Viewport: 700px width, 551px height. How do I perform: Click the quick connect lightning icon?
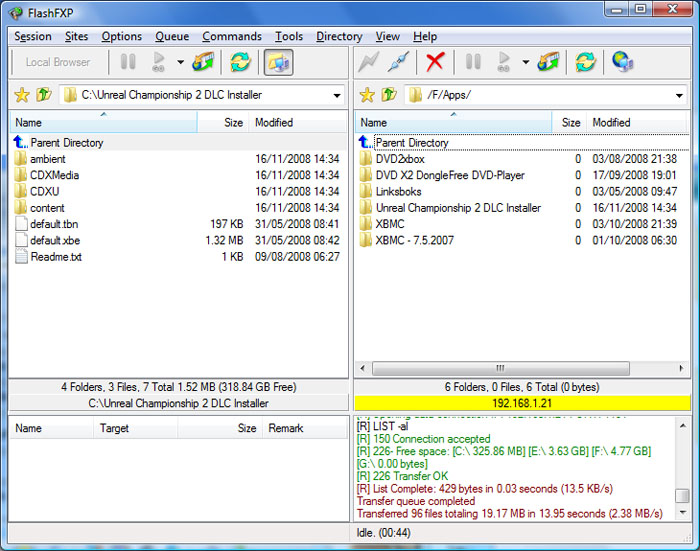click(368, 62)
